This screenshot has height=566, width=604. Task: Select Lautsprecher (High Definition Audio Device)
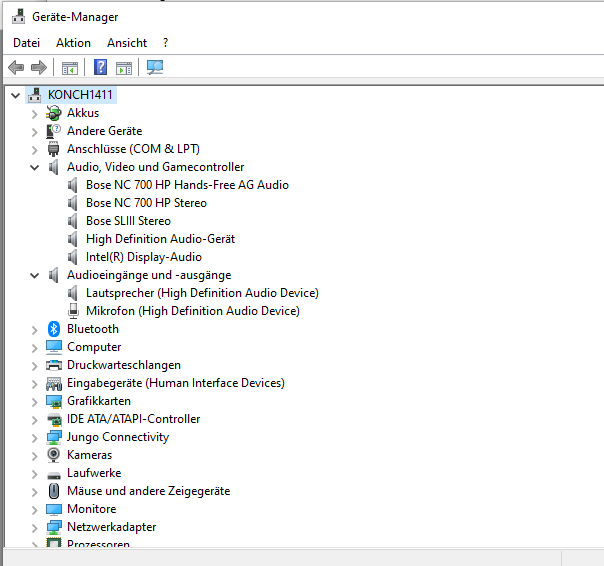[202, 293]
